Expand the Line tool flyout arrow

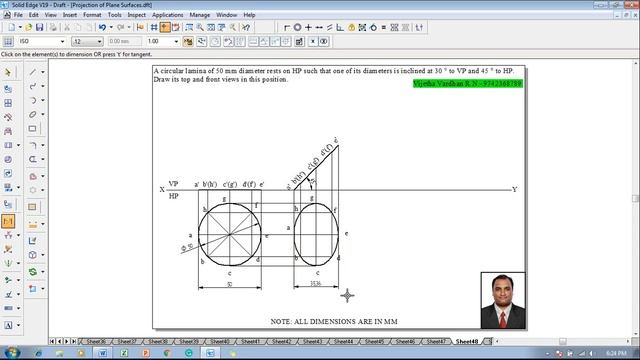pyautogui.click(x=42, y=72)
